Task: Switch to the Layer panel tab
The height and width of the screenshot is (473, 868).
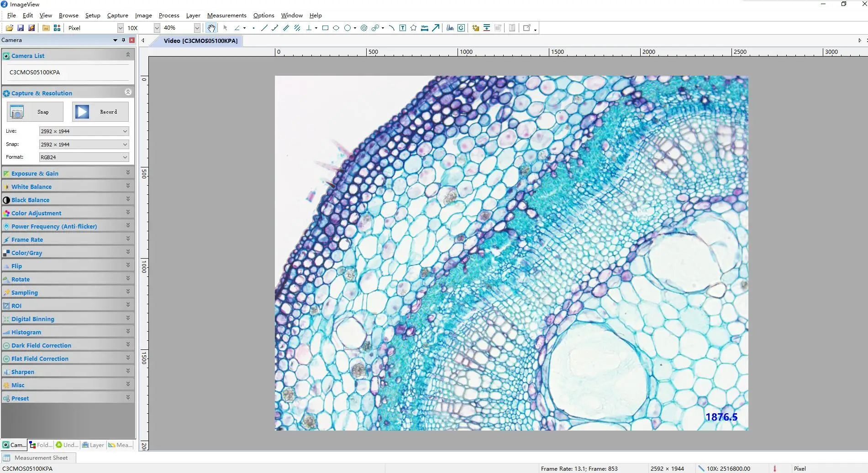Action: (93, 445)
